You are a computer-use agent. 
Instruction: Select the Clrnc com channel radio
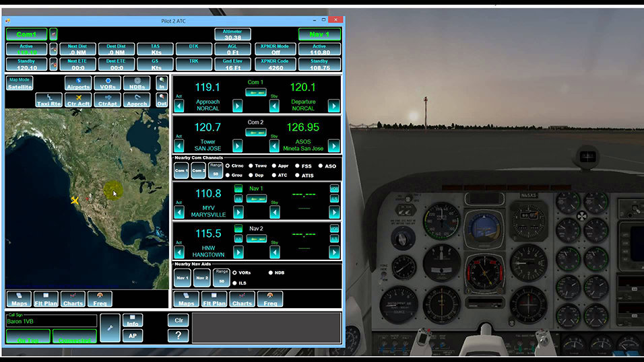pyautogui.click(x=228, y=166)
